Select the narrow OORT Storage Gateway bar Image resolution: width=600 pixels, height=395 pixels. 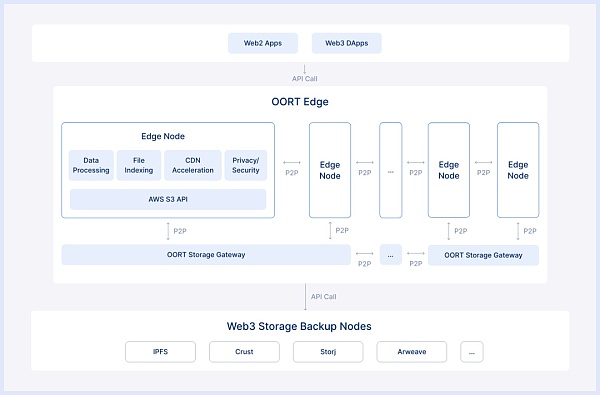pos(483,255)
